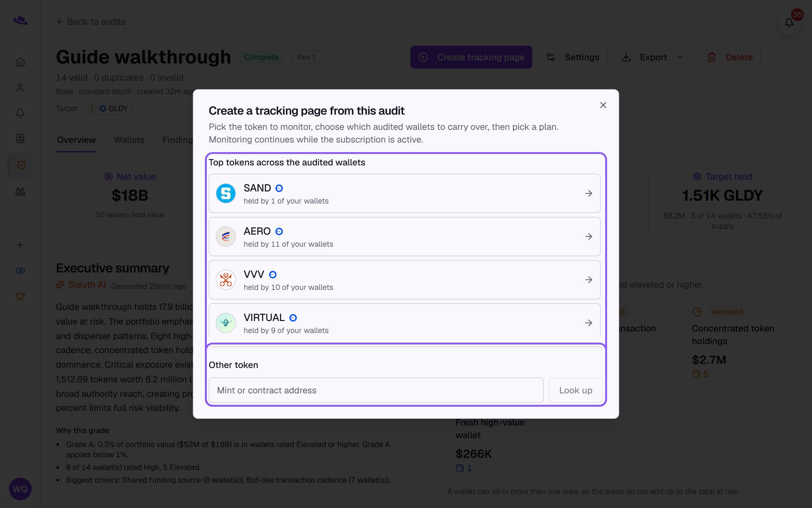Viewport: 812px width, 508px height.
Task: Focus the Mint or contract address field
Action: tap(376, 390)
